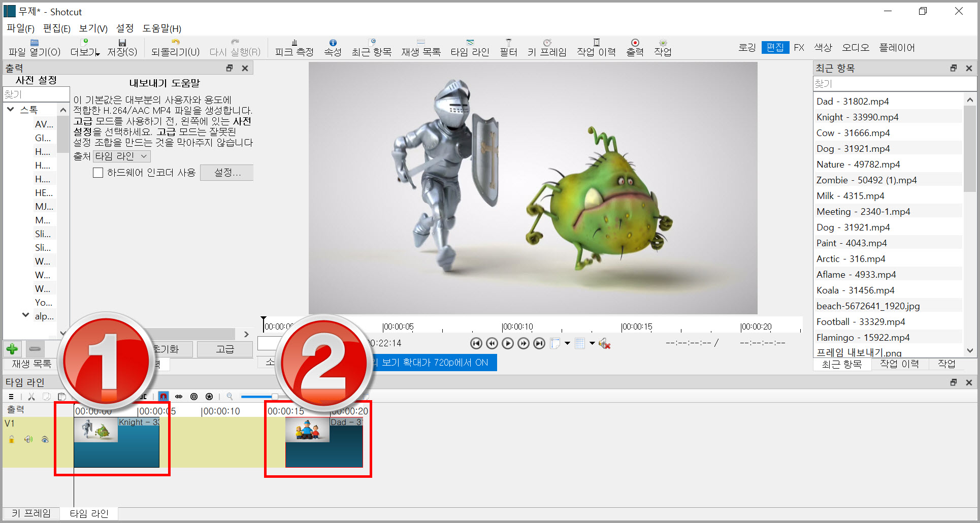The image size is (980, 523).
Task: Switch to the 색상 layout
Action: [823, 48]
